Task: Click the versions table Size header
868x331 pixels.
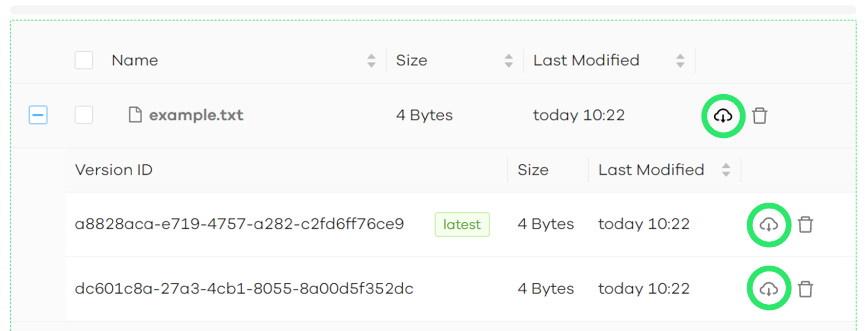Action: click(x=533, y=170)
